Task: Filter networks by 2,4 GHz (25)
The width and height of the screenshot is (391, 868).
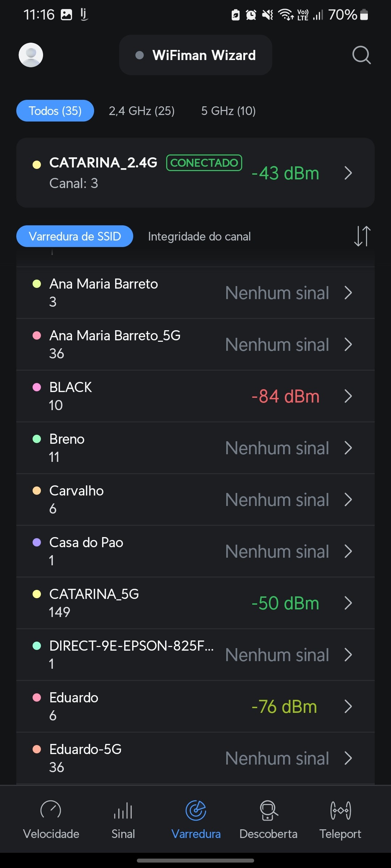Action: [142, 111]
